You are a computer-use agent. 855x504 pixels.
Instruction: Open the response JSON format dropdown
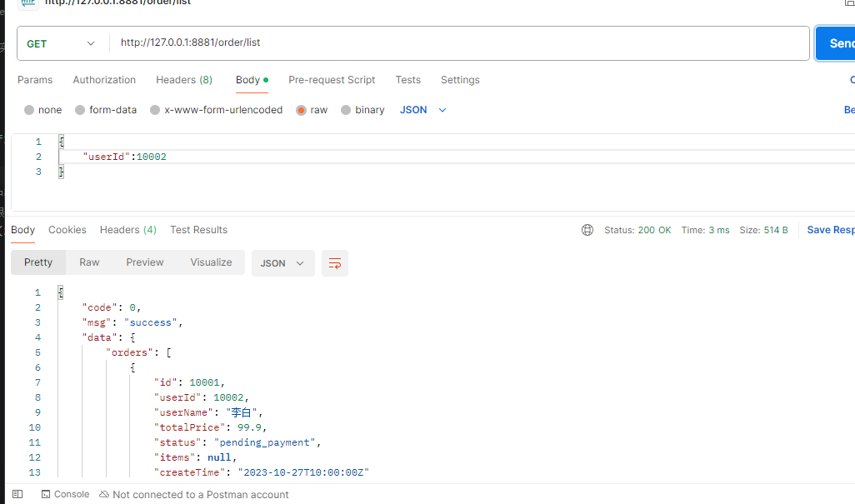point(283,263)
